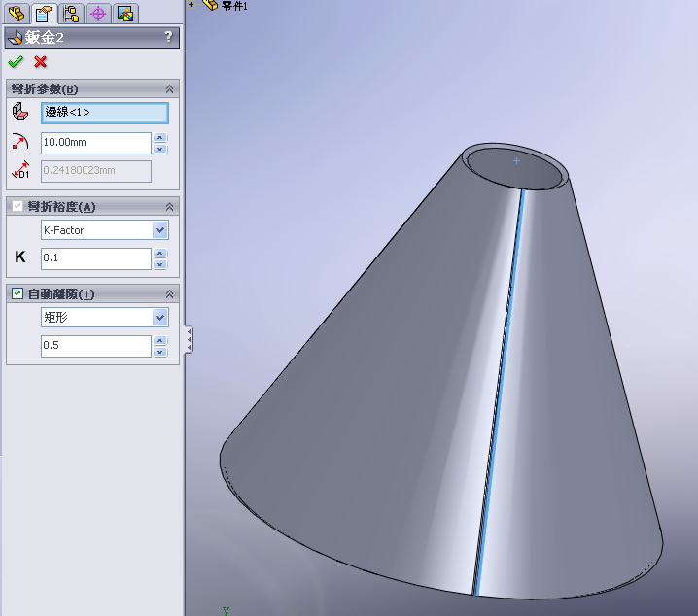Click the blue highlighted edge on the cone
The image size is (698, 616).
pos(500,392)
